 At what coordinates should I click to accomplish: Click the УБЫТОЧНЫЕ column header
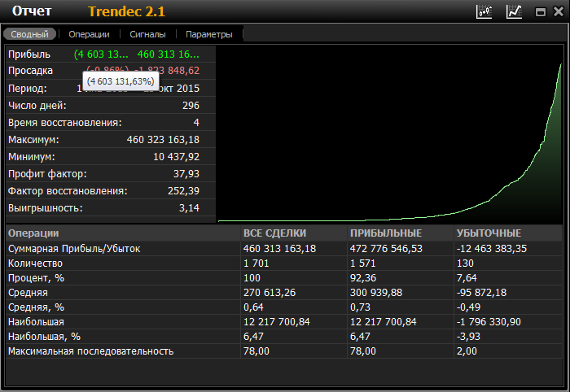[489, 233]
